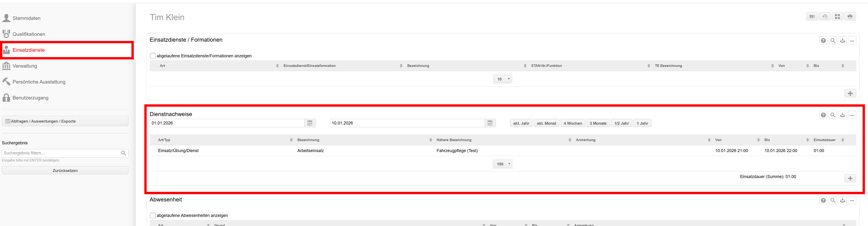The width and height of the screenshot is (868, 226).
Task: Open the calendar picker for end date 10.01.2026
Action: tap(490, 123)
